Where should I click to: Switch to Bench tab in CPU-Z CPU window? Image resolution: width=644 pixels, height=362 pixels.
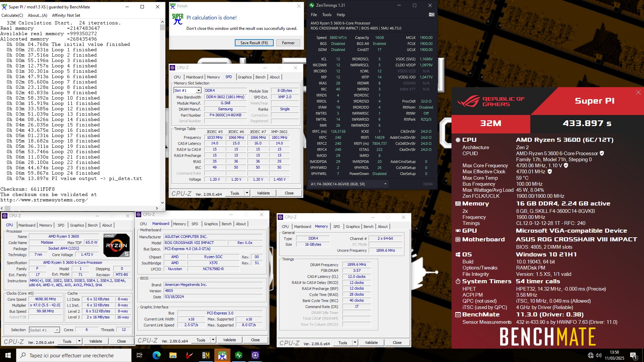93,225
